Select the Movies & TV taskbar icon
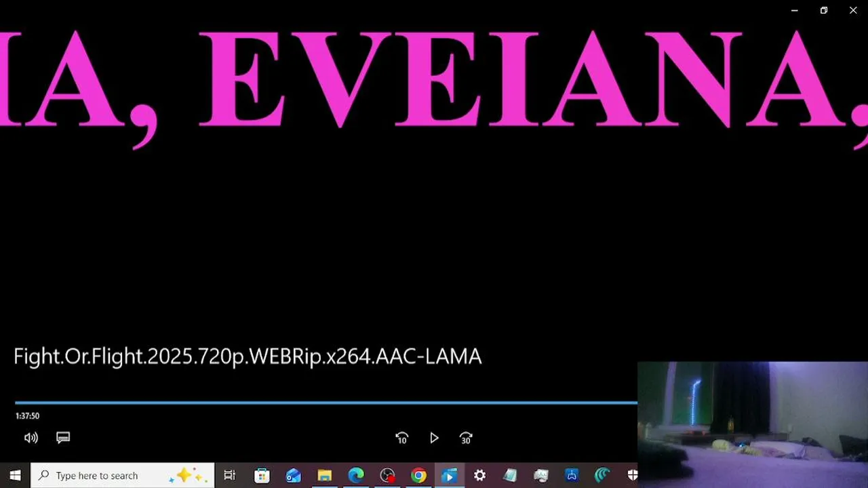Viewport: 868px width, 488px height. [x=449, y=476]
